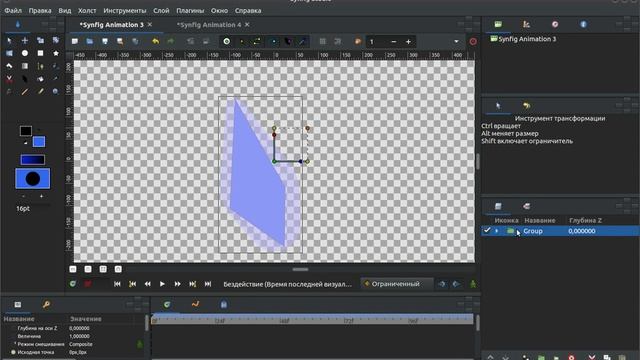Decrease onion skin count with minus
Image resolution: width=640 pixels, height=360 pixels.
point(393,41)
